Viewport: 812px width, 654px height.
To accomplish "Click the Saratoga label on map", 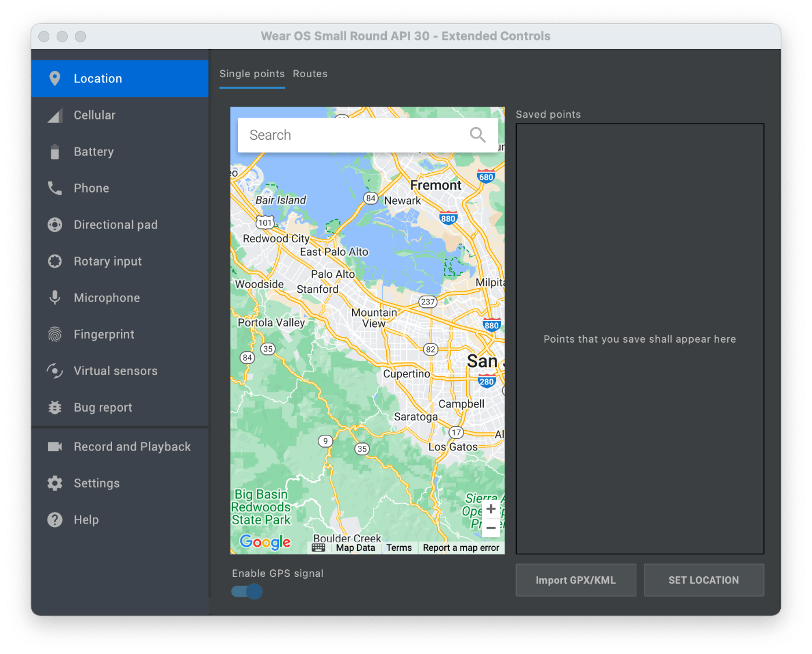I will point(416,417).
